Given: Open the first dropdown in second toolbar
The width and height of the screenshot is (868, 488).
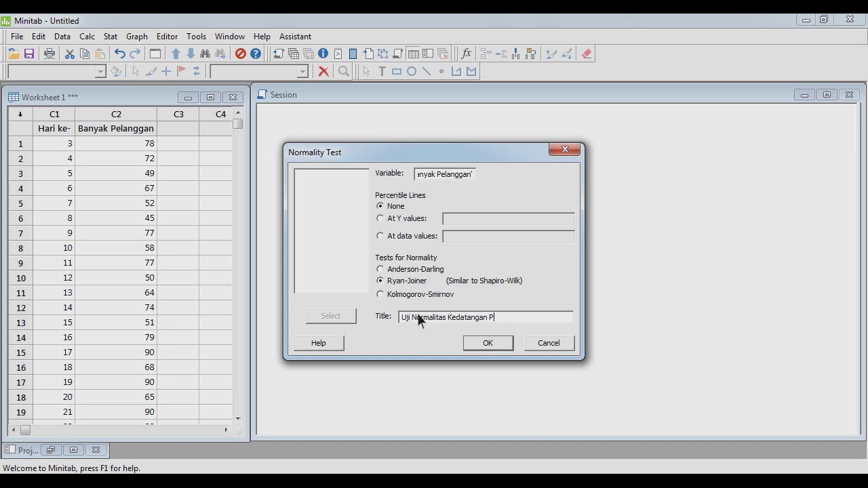Looking at the screenshot, I should click(x=100, y=72).
